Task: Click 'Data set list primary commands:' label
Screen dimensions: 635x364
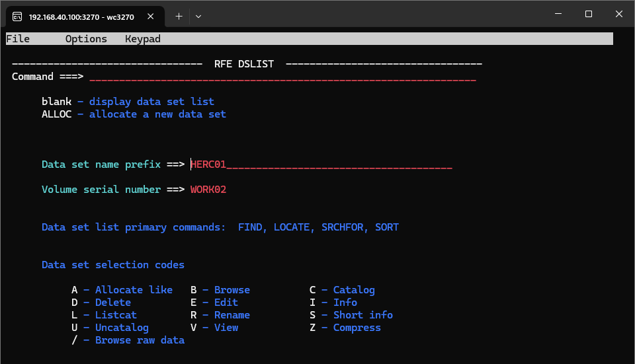Action: (x=134, y=227)
